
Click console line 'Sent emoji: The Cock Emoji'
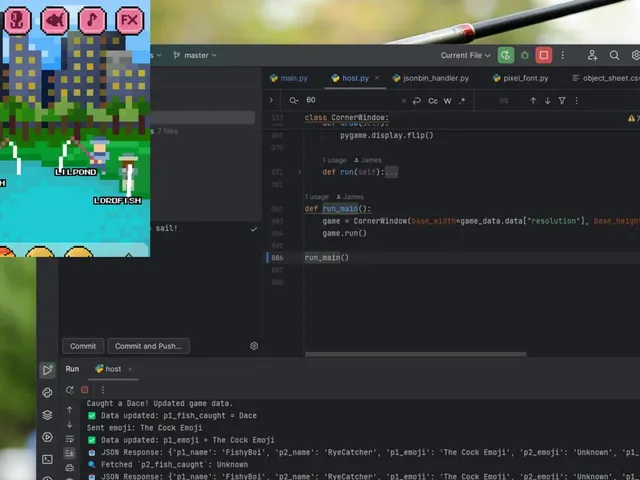[x=144, y=428]
